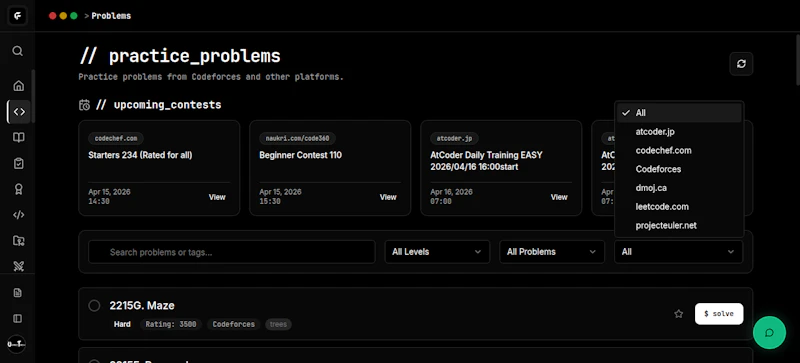800x363 pixels.
Task: Open the book icon in the sidebar
Action: [x=18, y=138]
